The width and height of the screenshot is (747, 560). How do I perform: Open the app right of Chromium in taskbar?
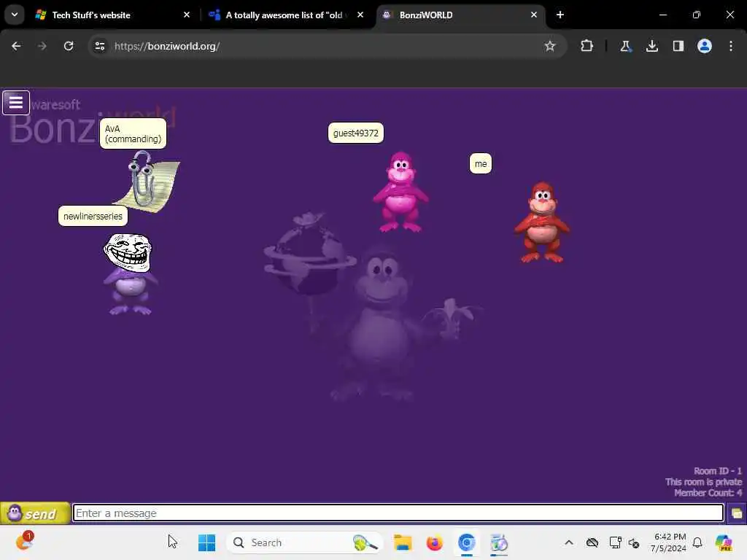(x=499, y=542)
